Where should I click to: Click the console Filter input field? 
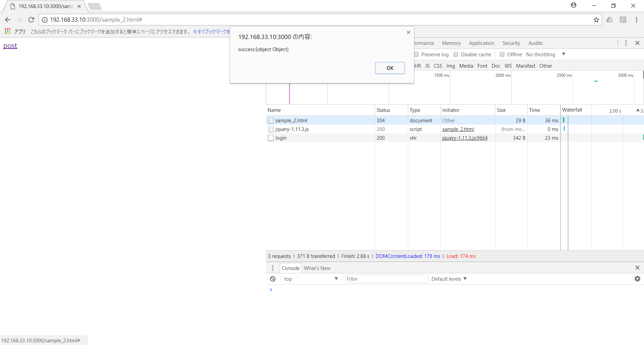click(386, 279)
